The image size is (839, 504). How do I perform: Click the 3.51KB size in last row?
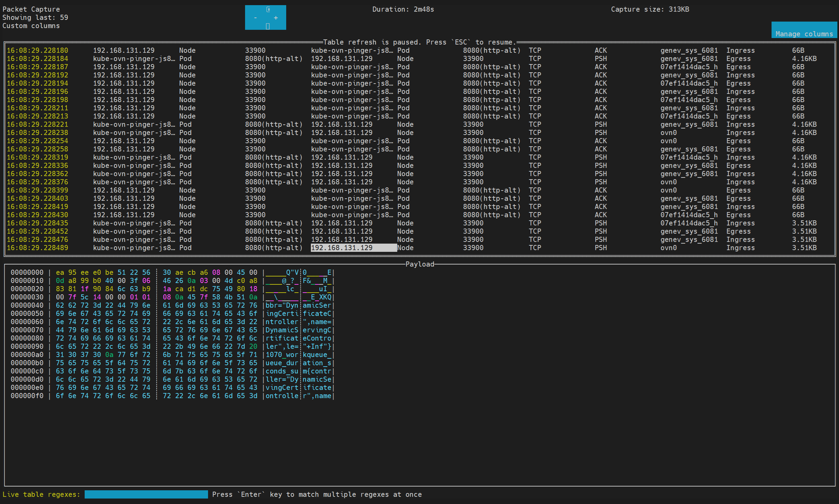(804, 248)
